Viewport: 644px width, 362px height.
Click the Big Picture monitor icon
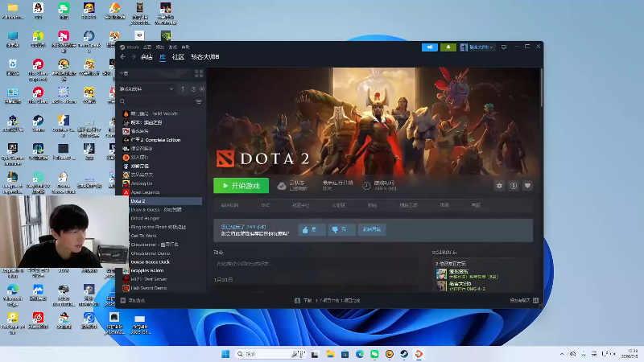pos(504,47)
